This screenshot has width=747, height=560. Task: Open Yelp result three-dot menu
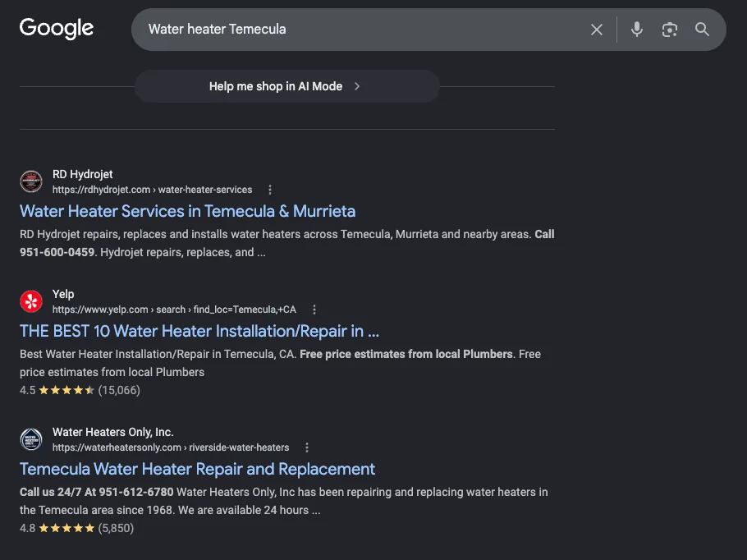pos(314,310)
